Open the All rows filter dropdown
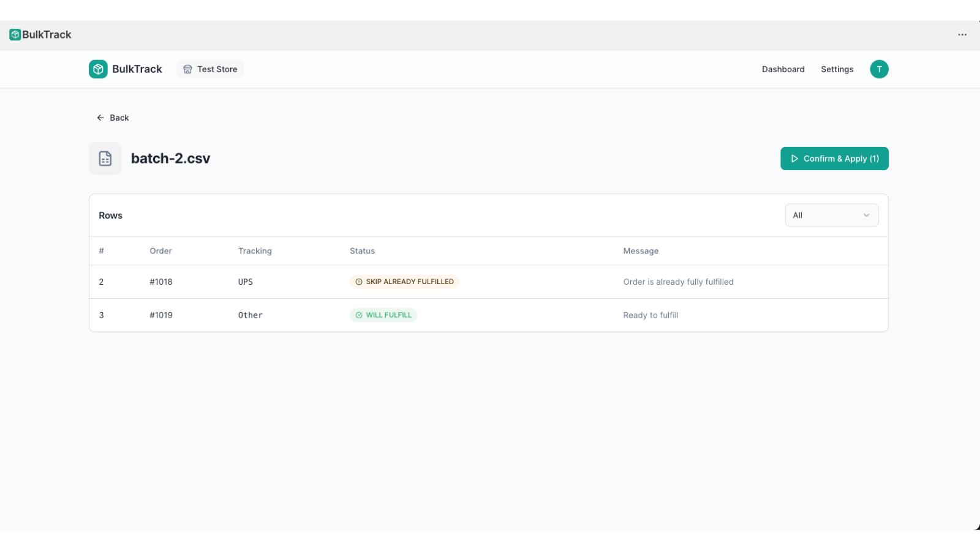 point(831,215)
